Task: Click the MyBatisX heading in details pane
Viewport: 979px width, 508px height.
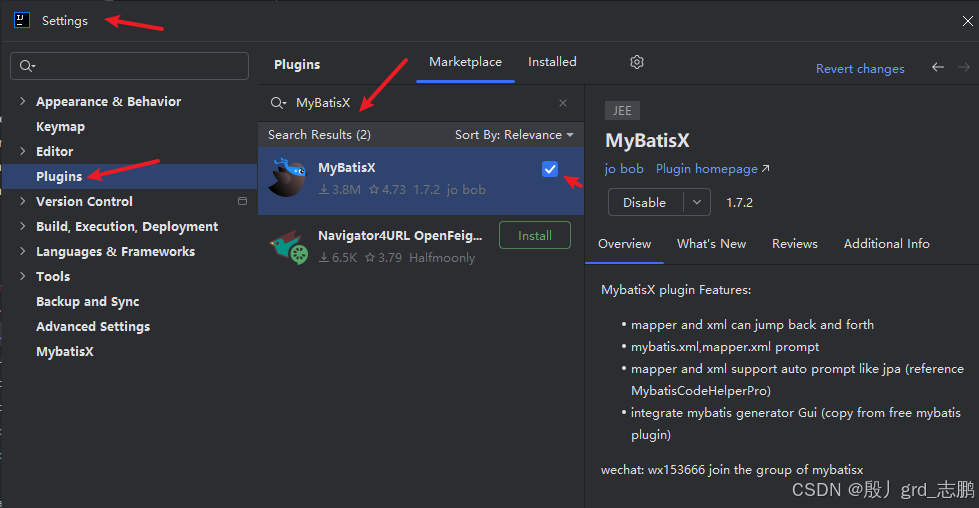Action: pyautogui.click(x=647, y=140)
